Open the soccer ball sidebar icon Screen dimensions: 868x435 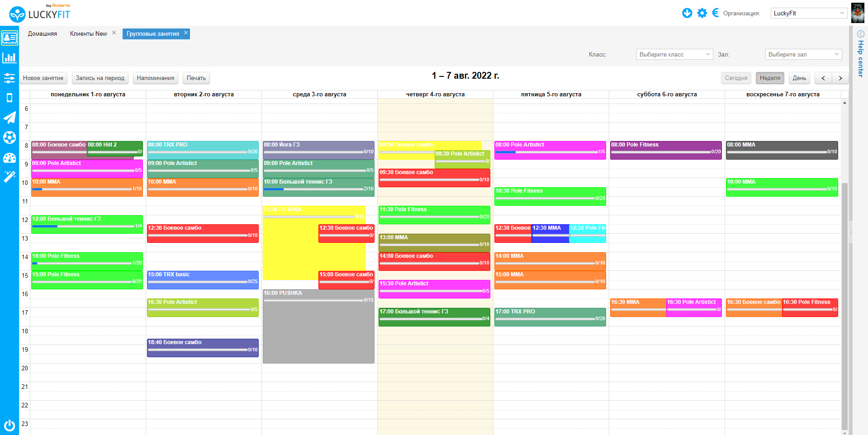9,137
